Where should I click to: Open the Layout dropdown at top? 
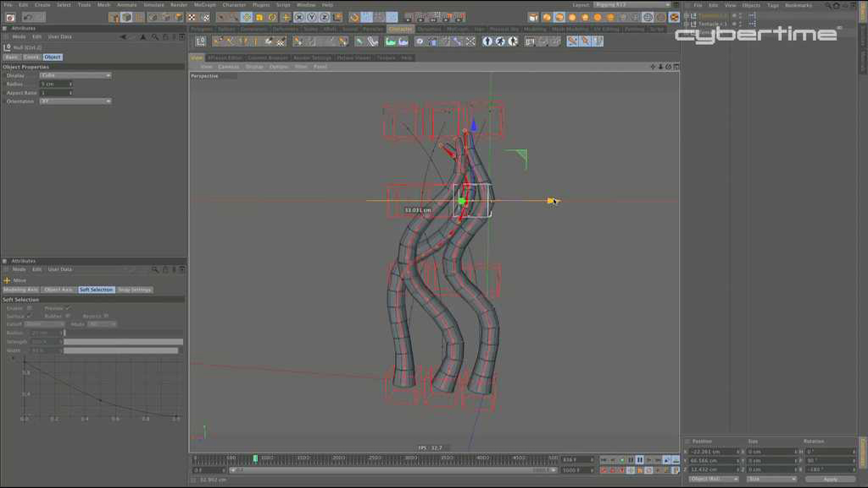[x=627, y=5]
